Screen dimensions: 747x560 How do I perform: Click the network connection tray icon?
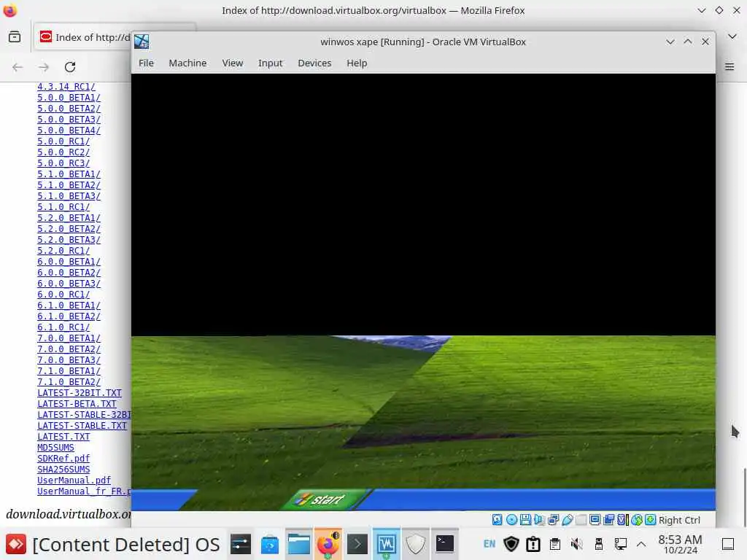pos(620,544)
